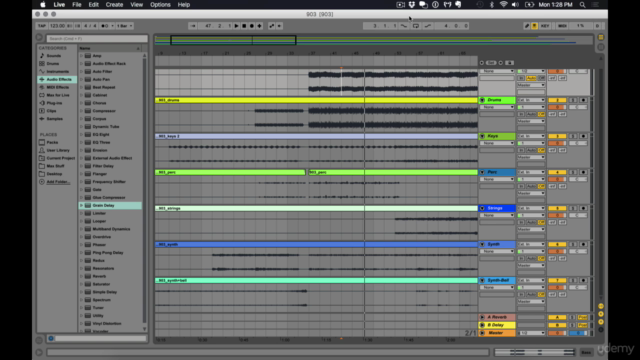Screen dimensions: 640x360
Task: Toggle the arrangement Loop switch
Action: coord(416,26)
